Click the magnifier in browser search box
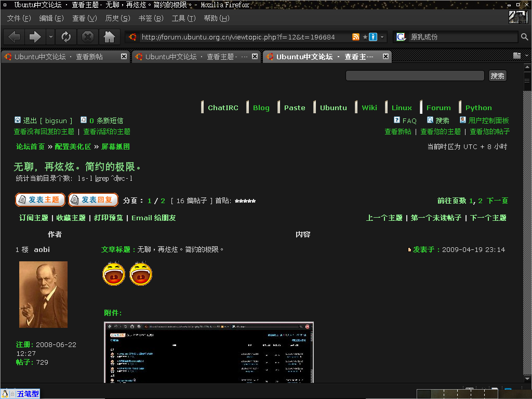Image resolution: width=532 pixels, height=399 pixels. 524,37
